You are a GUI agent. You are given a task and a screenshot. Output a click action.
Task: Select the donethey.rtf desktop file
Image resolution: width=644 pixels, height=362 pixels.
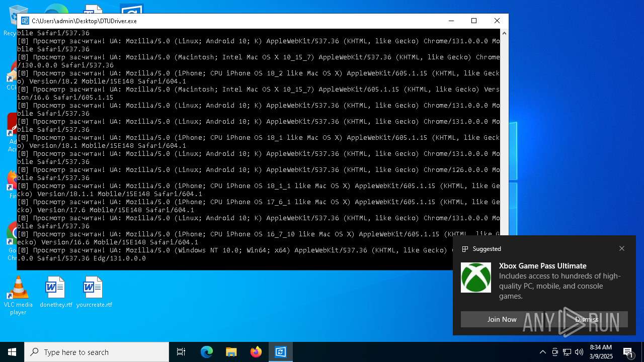tap(56, 292)
